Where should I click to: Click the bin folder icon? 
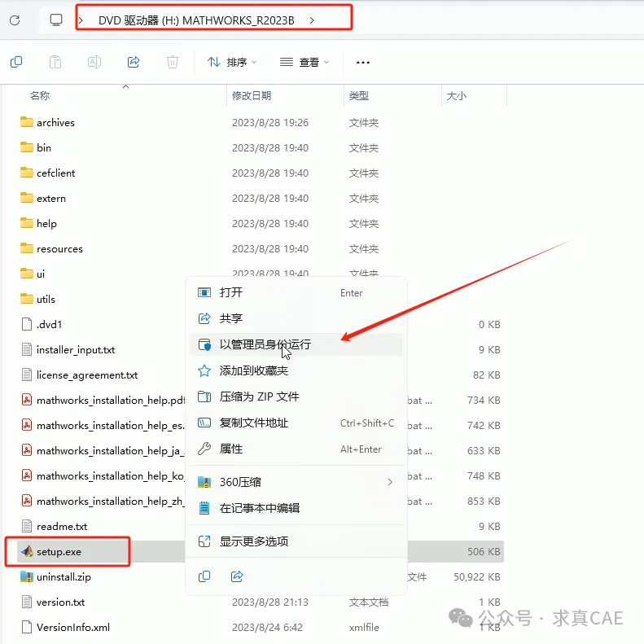(27, 147)
